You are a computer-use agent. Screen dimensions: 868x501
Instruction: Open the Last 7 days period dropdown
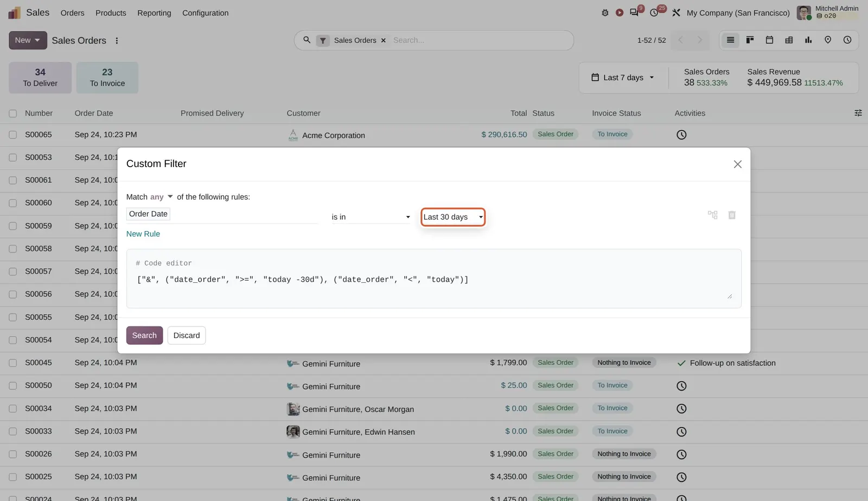coord(623,78)
